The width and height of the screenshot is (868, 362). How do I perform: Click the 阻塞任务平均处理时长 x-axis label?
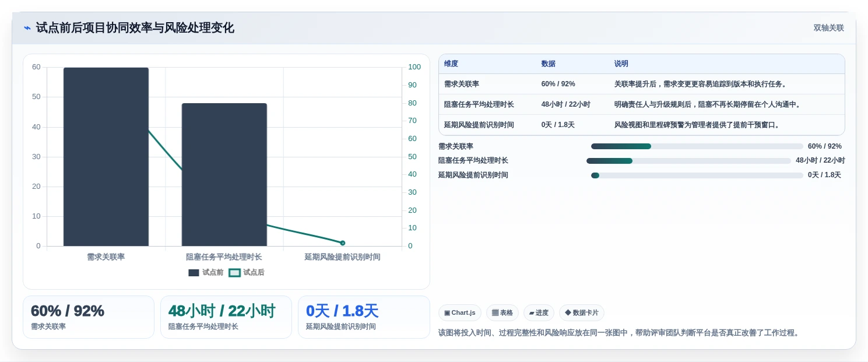pos(224,257)
